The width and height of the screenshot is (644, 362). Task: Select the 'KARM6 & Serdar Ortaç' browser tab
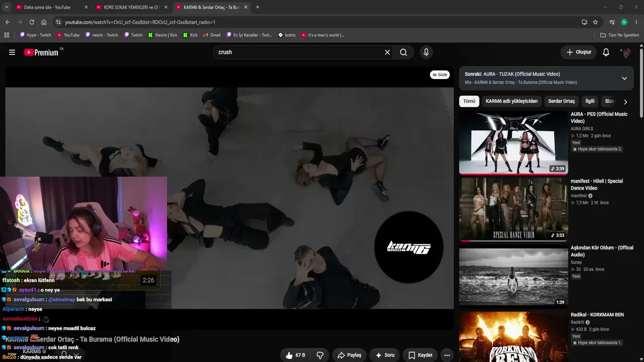coord(212,7)
